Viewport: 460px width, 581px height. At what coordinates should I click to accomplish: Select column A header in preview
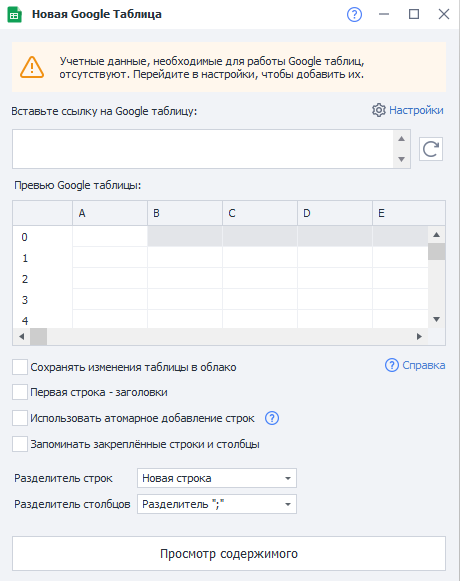pos(110,213)
